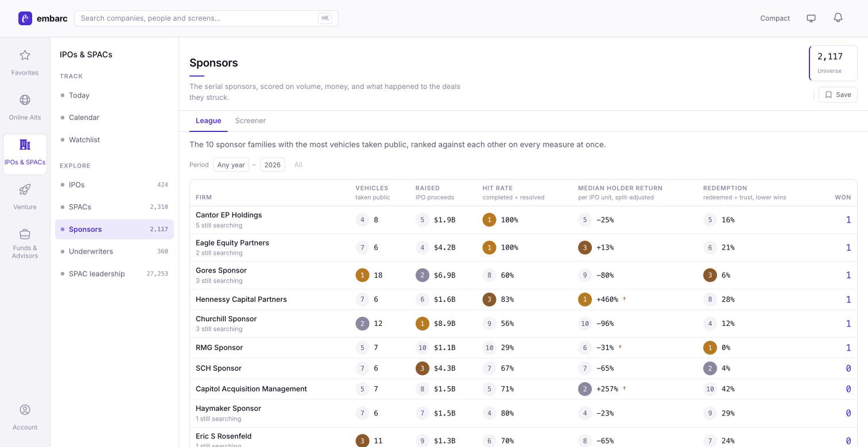Screen dimensions: 868x447
Task: Open RMG Sponsor firm row
Action: point(523,348)
